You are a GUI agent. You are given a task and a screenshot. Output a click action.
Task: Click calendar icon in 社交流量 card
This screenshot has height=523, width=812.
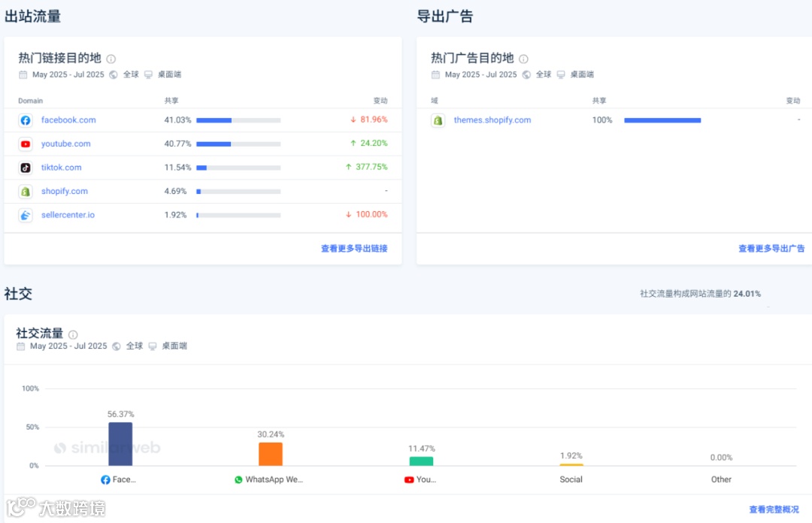[21, 346]
